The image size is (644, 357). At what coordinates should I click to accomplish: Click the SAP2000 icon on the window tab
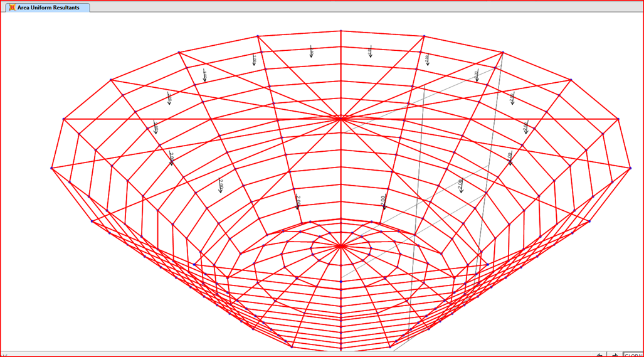pyautogui.click(x=12, y=8)
